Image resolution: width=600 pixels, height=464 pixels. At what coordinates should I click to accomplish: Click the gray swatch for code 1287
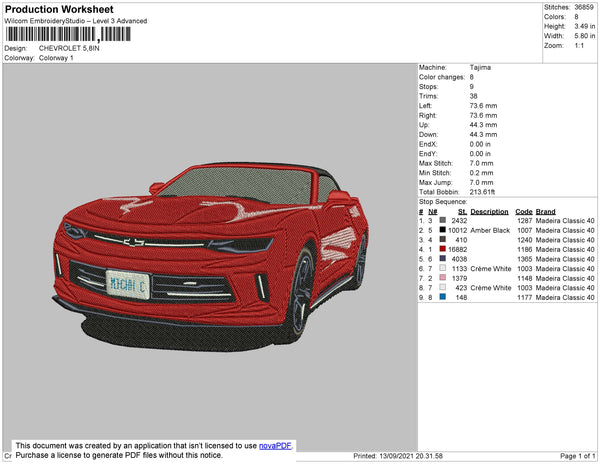(x=444, y=221)
